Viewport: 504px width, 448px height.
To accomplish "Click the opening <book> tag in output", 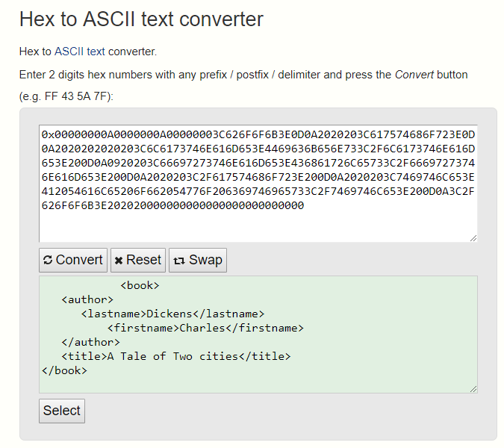I will pyautogui.click(x=140, y=285).
